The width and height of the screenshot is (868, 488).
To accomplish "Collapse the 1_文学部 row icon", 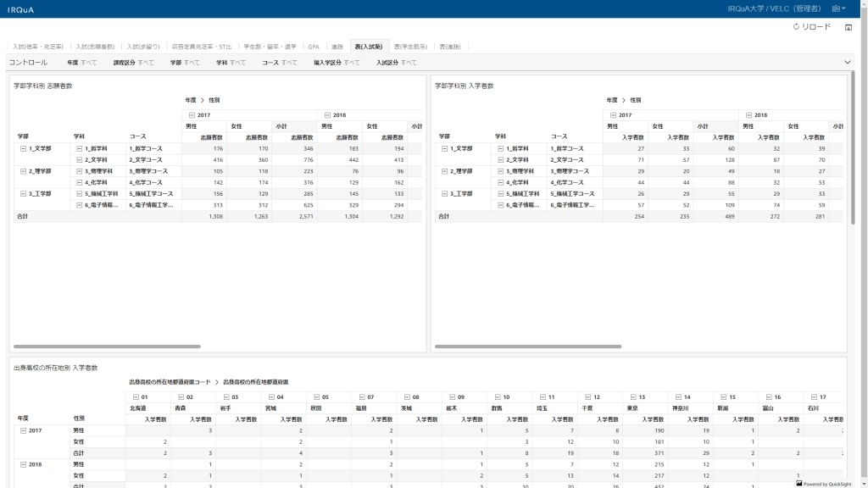I will point(24,148).
